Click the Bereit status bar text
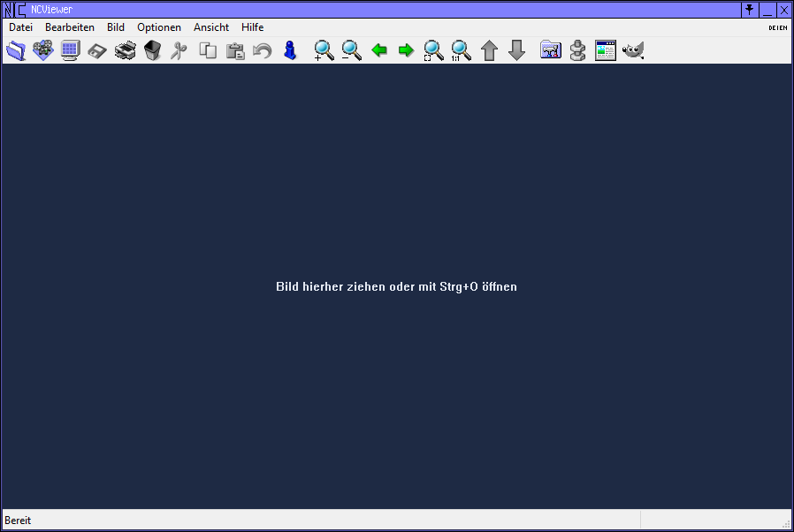 coord(18,521)
